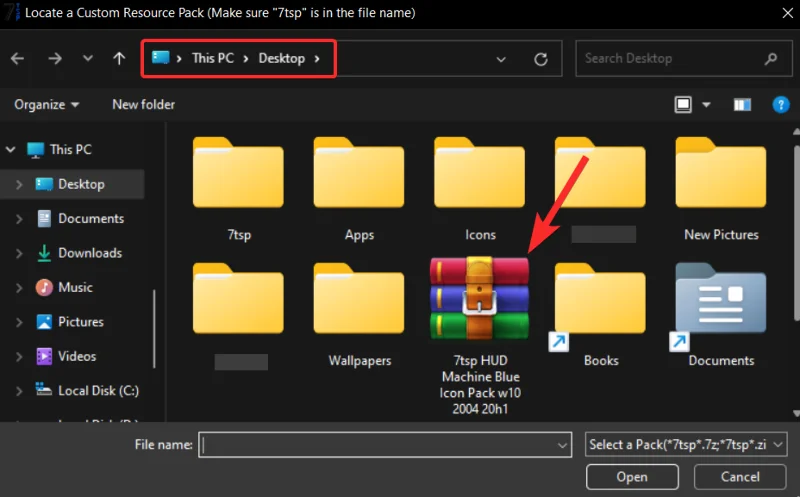Click the navigation pane scrollbar

154,329
